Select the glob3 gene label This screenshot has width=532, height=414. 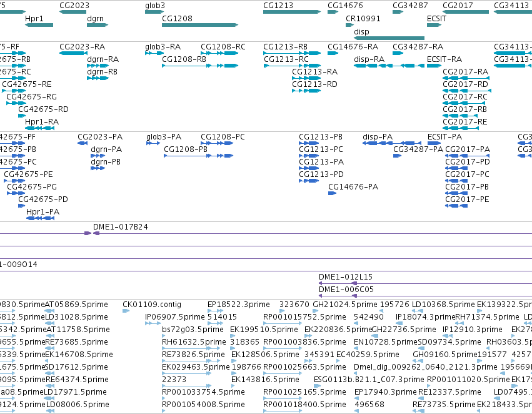[154, 6]
